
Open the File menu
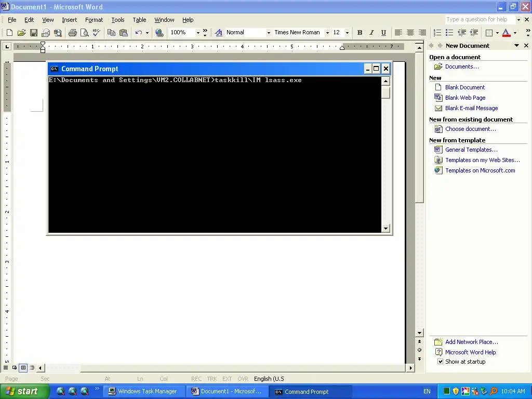tap(12, 20)
